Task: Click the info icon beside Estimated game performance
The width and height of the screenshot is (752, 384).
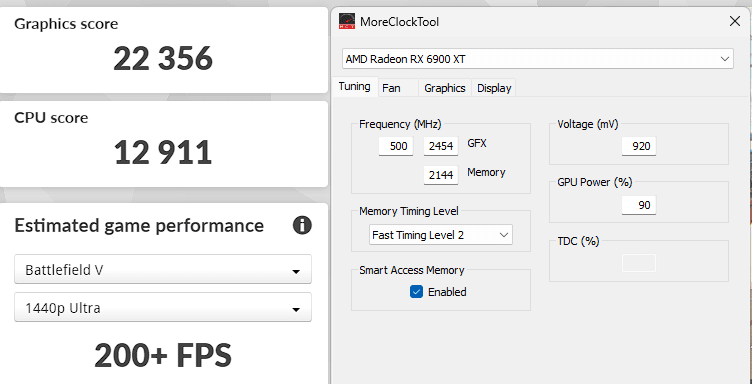Action: click(x=302, y=225)
